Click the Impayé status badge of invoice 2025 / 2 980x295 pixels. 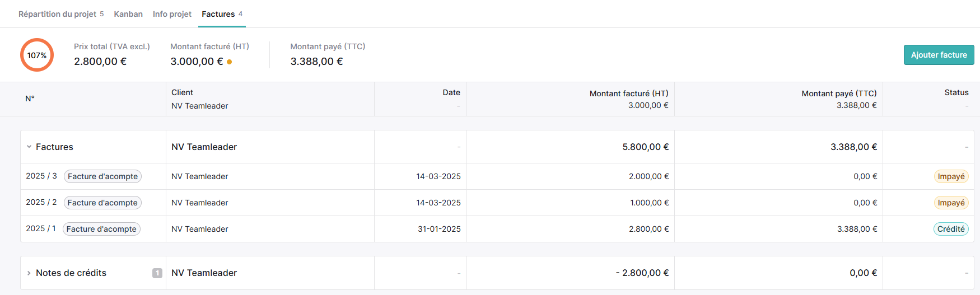[951, 203]
